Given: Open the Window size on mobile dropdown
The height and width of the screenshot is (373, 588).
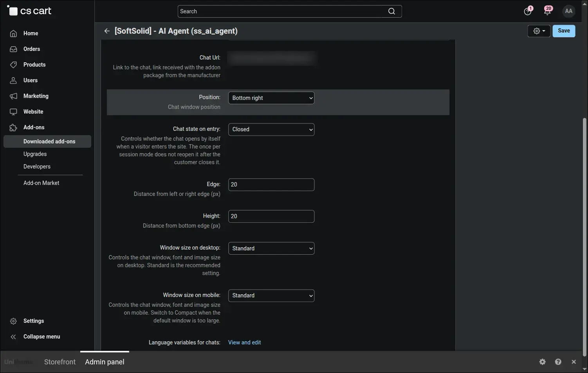Looking at the screenshot, I should pos(271,295).
